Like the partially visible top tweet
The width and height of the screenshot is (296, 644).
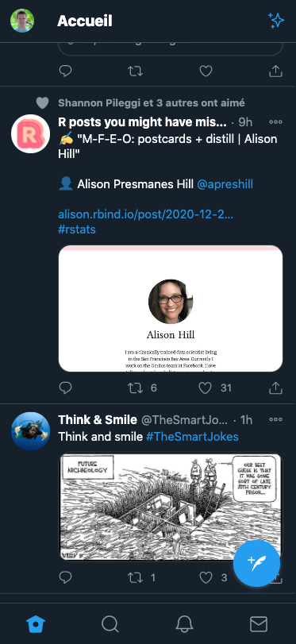(x=206, y=71)
